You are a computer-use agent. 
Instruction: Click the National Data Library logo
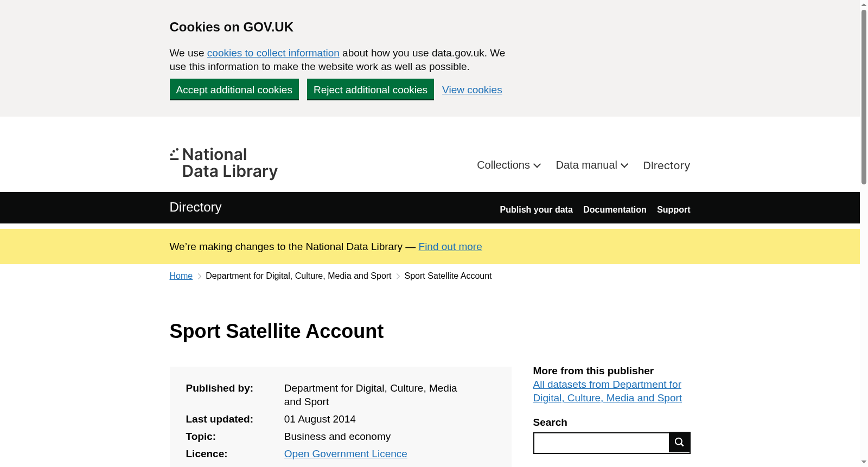tap(224, 163)
